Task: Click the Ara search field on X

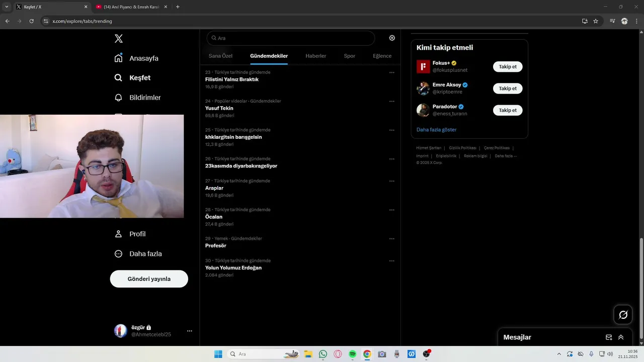Action: (x=291, y=38)
